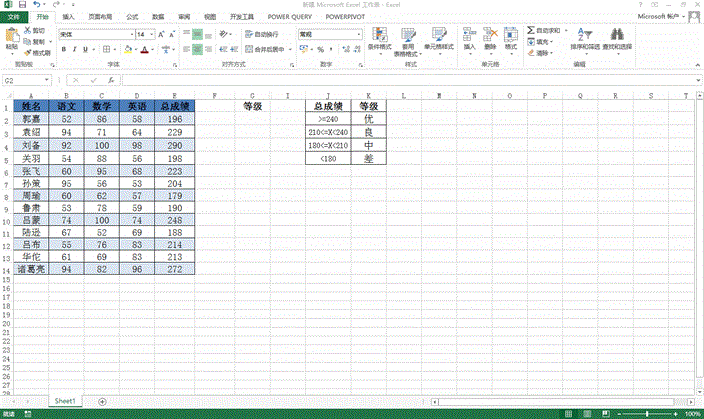Click the Insert Function fx icon
This screenshot has width=704, height=419.
point(112,80)
